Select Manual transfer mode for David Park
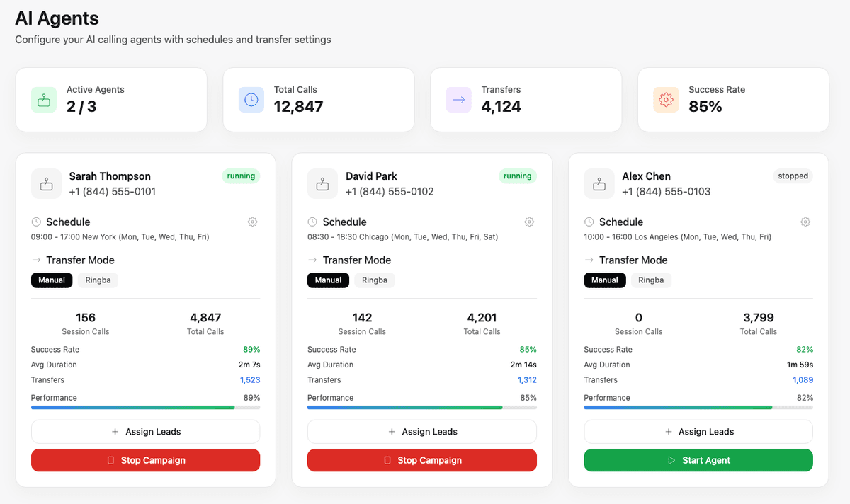 [x=328, y=280]
